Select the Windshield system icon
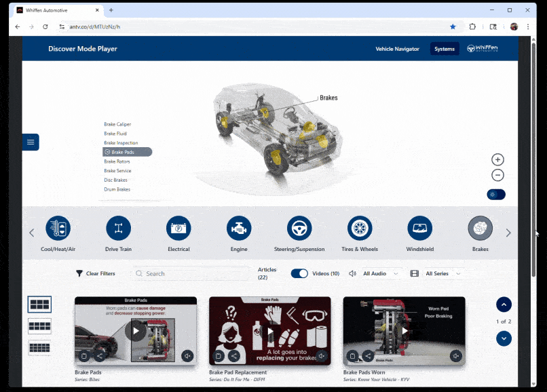The width and height of the screenshot is (547, 392). point(419,229)
